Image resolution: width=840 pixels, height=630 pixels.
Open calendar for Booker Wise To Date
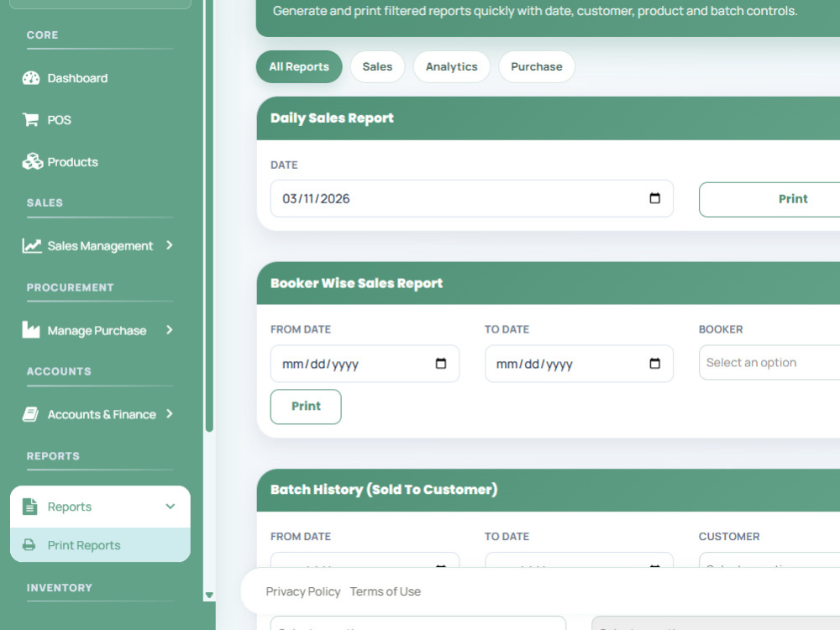654,363
